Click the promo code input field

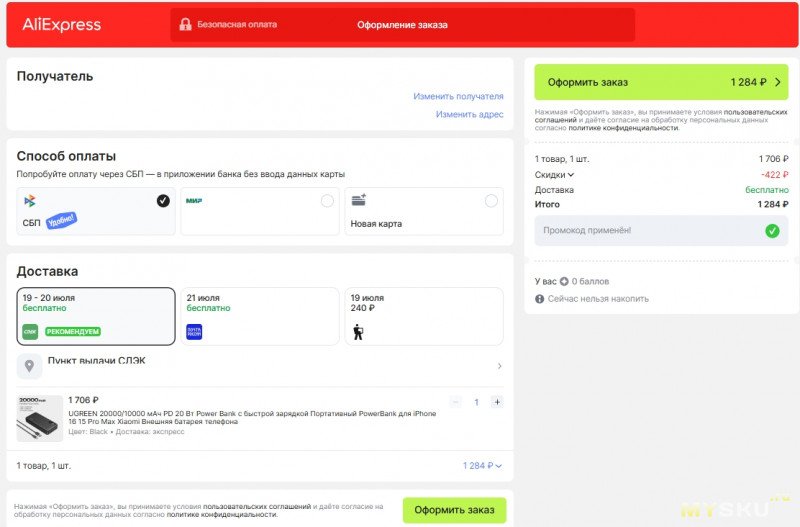click(661, 231)
